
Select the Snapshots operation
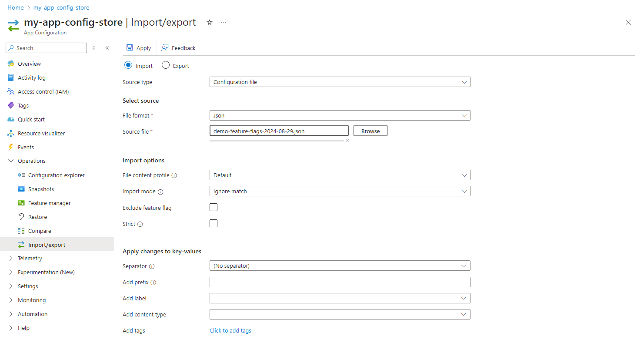(x=41, y=188)
